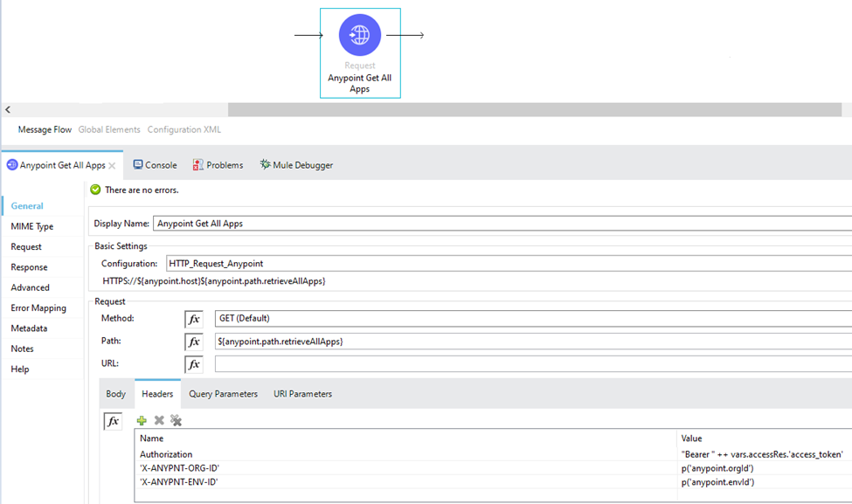The width and height of the screenshot is (852, 504).
Task: Click the Console monitor icon
Action: [x=138, y=164]
